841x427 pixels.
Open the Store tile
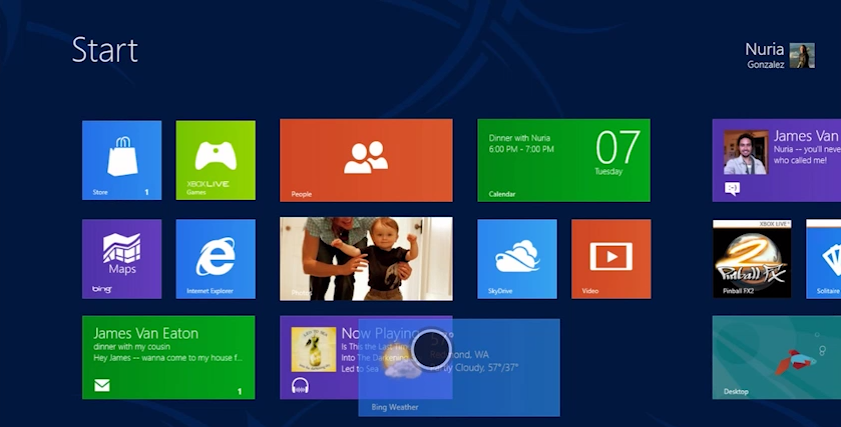coord(122,160)
